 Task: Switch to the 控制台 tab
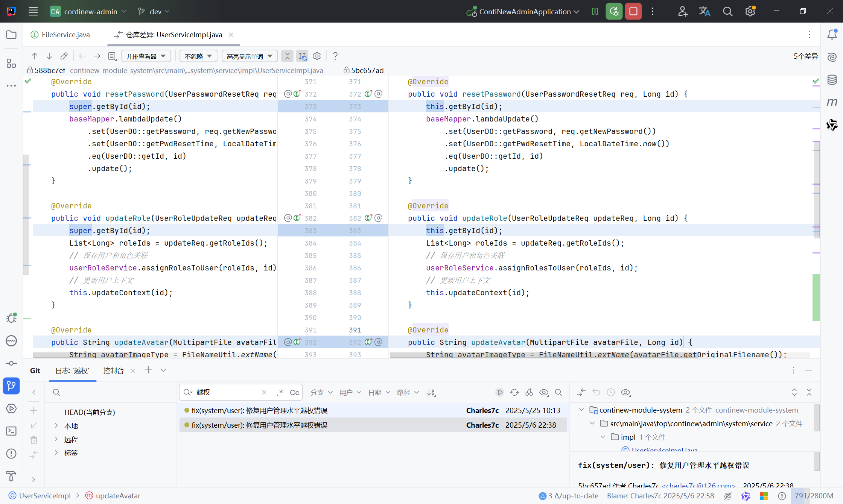point(113,371)
